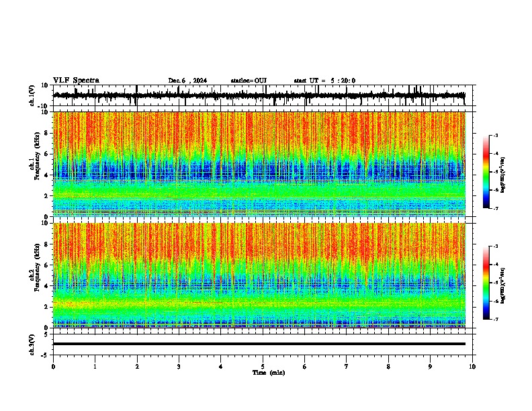Click the color bar beside ch.2 spectrogram
This screenshot has width=532, height=411.
[x=486, y=283]
